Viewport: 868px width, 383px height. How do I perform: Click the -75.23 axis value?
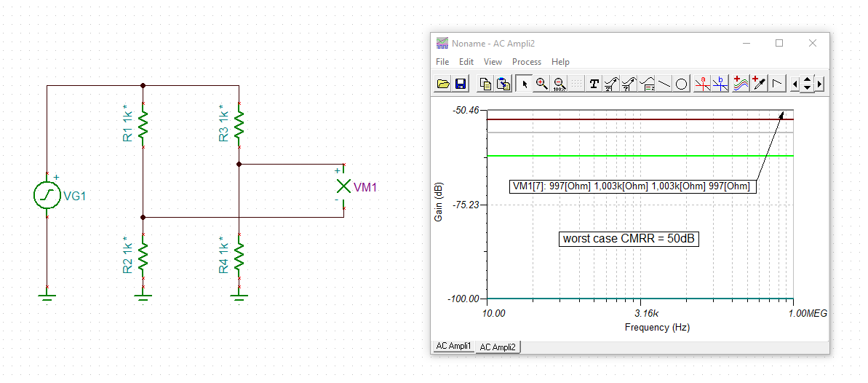[466, 205]
